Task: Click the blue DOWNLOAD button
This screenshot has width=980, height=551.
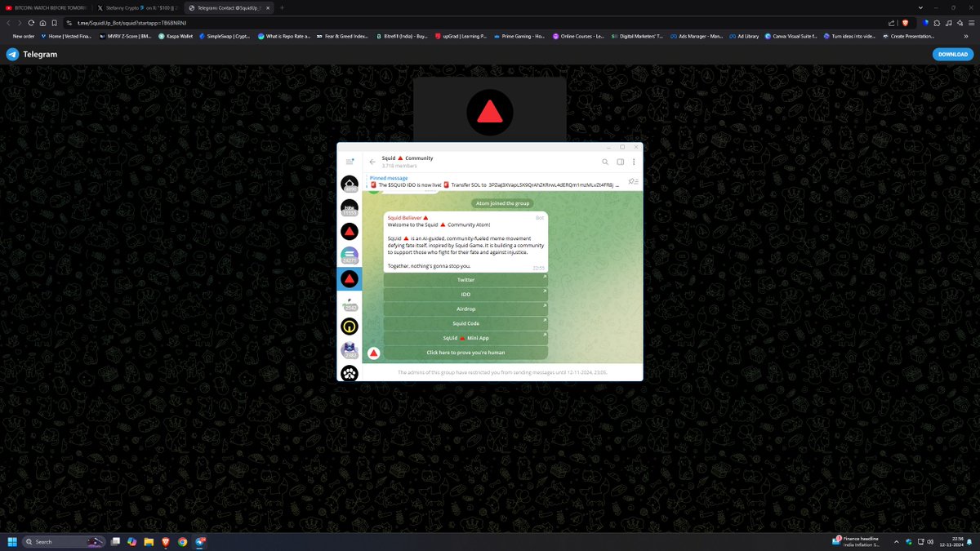Action: (x=953, y=54)
